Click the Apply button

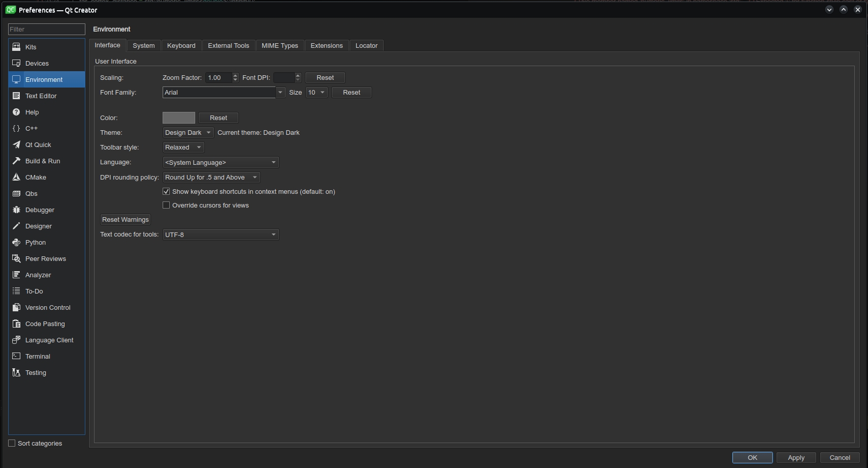(796, 457)
